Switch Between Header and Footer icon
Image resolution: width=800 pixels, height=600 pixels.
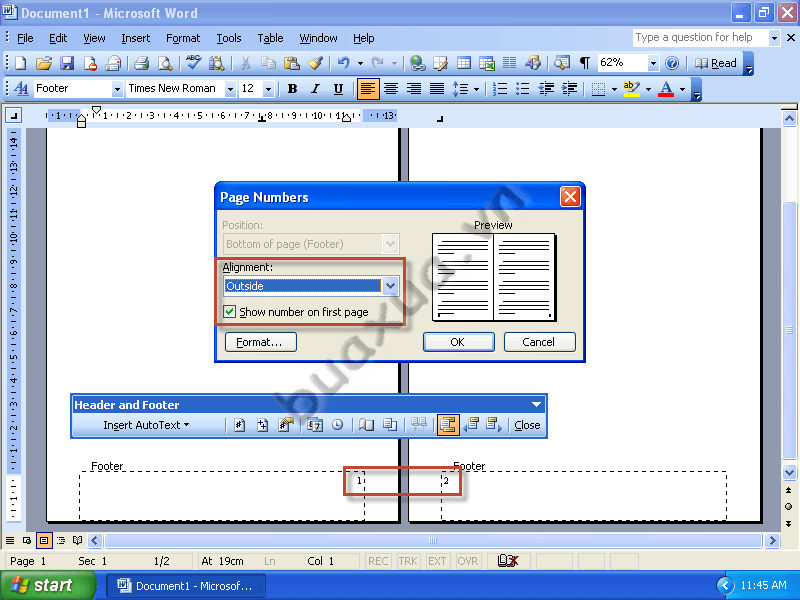tap(448, 424)
